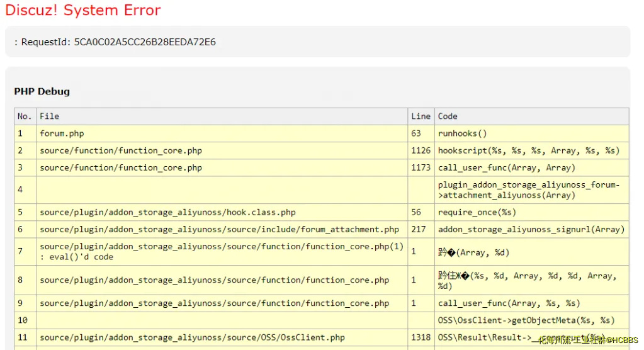Click the eval()'d code file path in row 7
Screen dimensions: 644x350
click(x=222, y=251)
